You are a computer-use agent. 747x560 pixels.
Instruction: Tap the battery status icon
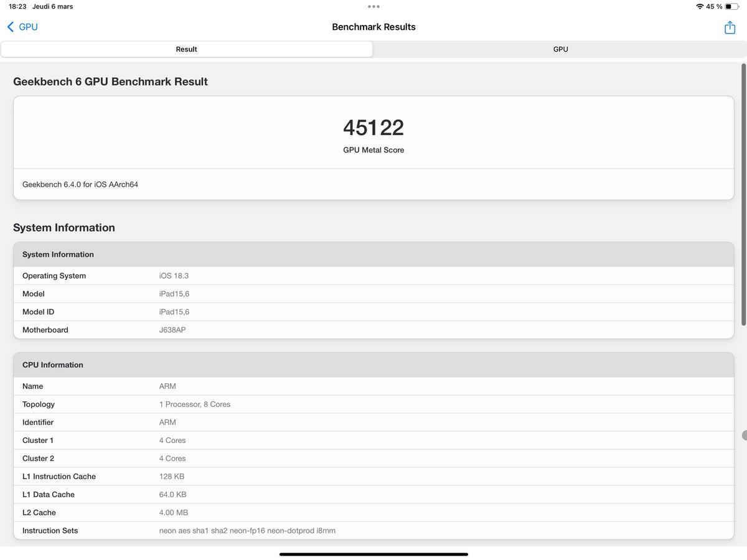[731, 6]
